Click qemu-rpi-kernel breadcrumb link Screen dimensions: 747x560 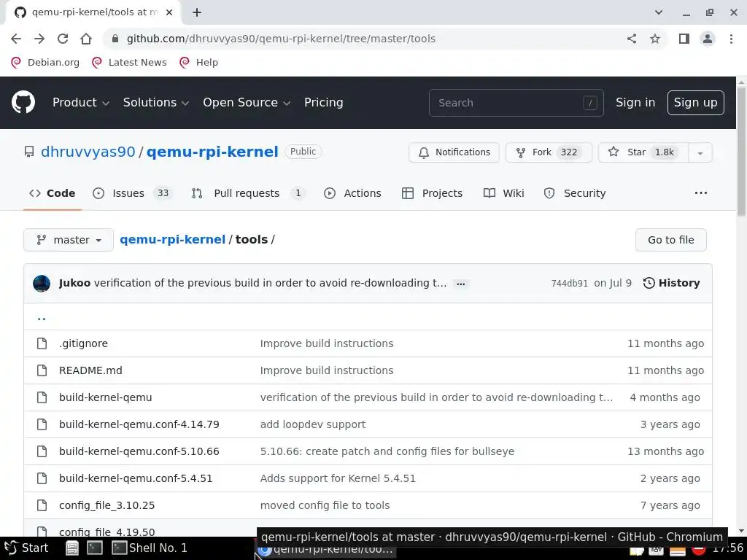click(x=172, y=239)
